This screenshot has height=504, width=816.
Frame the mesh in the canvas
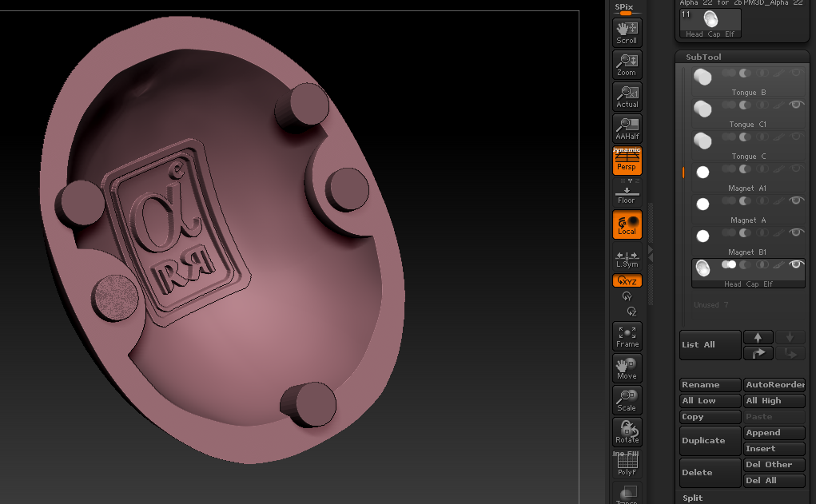coord(627,336)
